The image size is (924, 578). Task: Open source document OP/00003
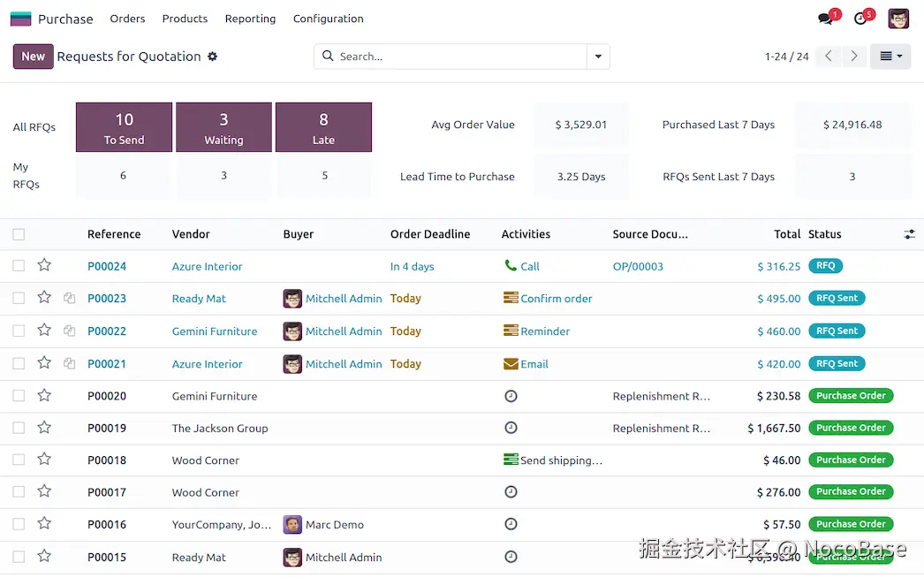click(x=638, y=266)
